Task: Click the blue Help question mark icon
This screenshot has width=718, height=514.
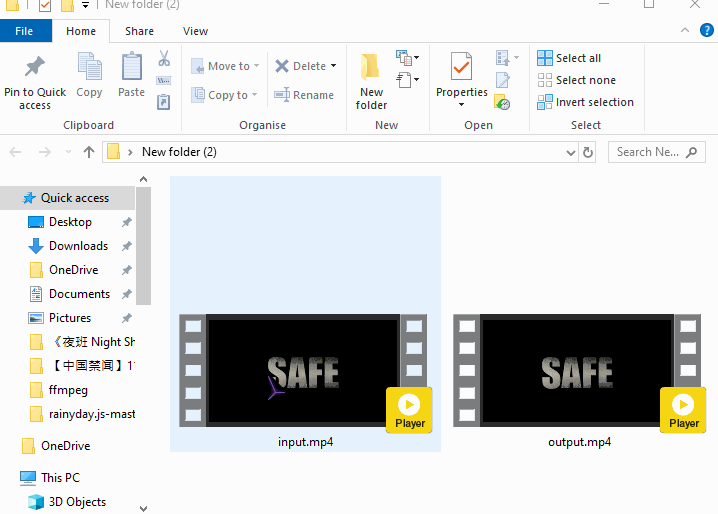Action: point(707,30)
